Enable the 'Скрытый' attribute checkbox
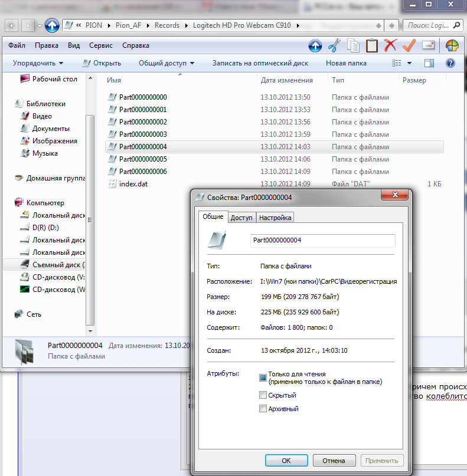The width and height of the screenshot is (467, 476). click(263, 395)
